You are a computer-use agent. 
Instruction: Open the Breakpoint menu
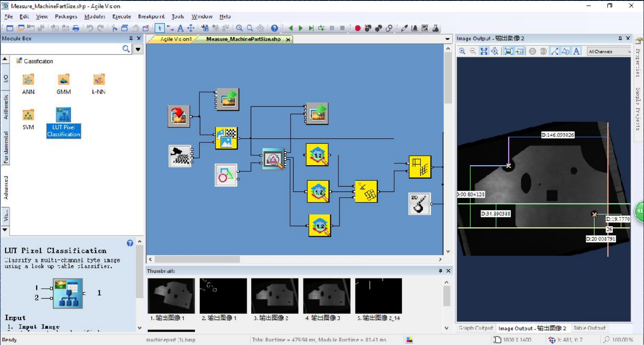pyautogui.click(x=151, y=17)
